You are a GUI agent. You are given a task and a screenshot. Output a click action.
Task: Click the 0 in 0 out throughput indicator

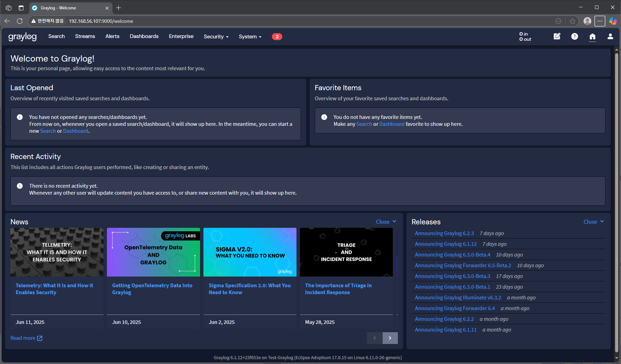pos(525,37)
